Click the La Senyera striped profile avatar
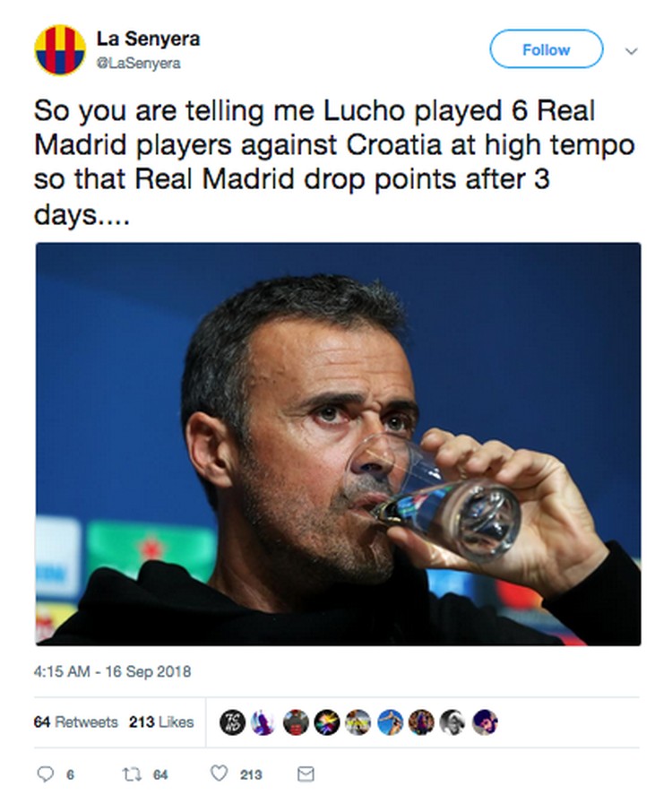 tap(60, 49)
